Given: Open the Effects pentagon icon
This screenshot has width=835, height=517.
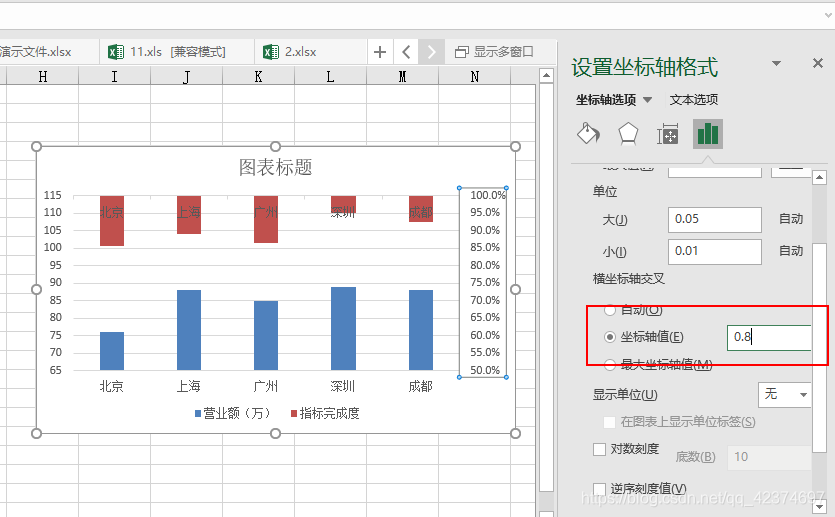Looking at the screenshot, I should pyautogui.click(x=628, y=134).
